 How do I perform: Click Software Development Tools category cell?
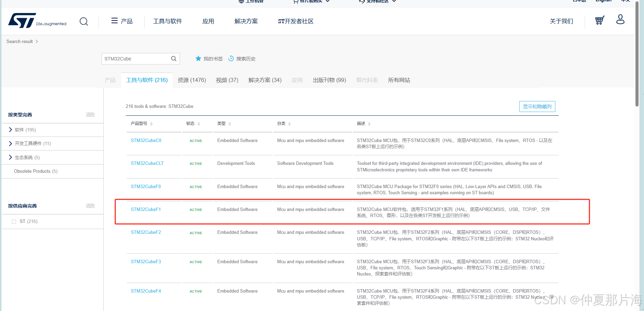coord(305,164)
